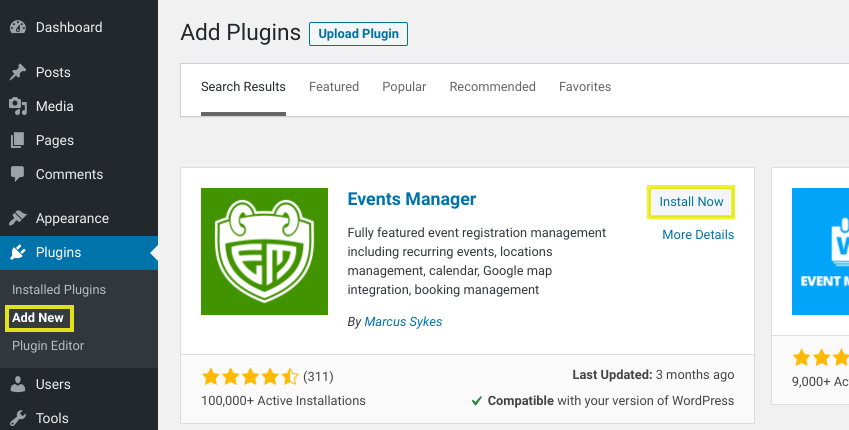Click the blue plugin thumbnail in second card
The image size is (849, 430).
tap(820, 251)
